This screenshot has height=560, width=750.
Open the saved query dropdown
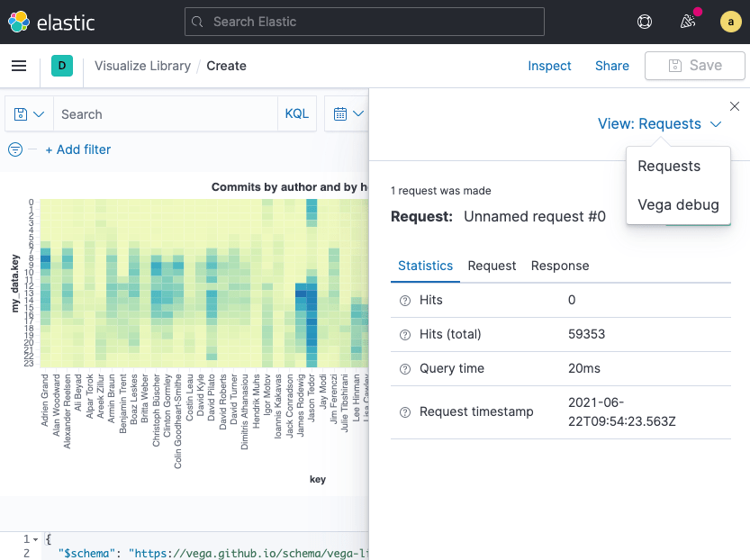(29, 114)
